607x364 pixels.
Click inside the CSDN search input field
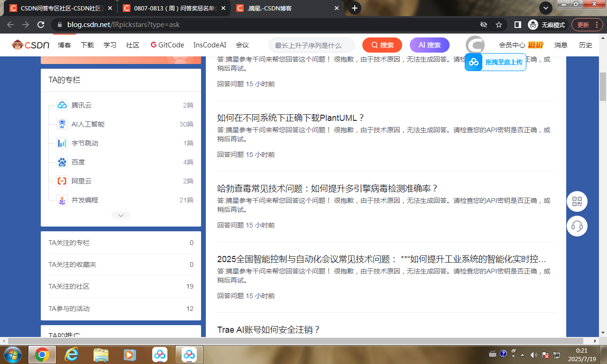coord(311,45)
